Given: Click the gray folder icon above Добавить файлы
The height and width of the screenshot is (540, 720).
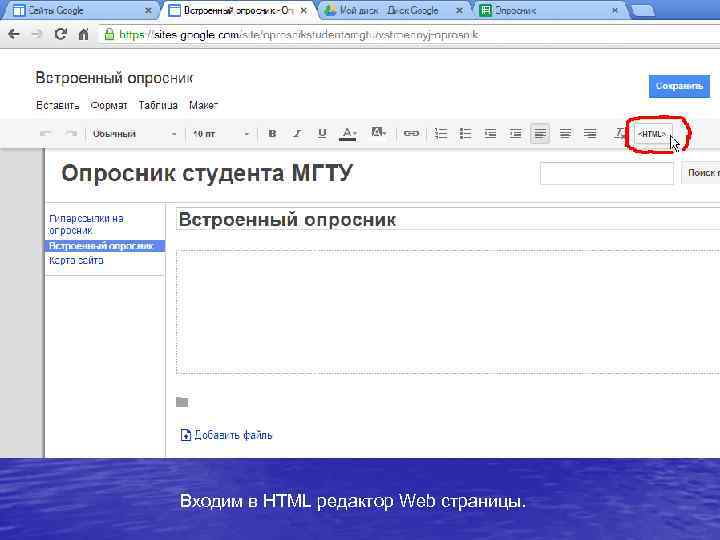Looking at the screenshot, I should 182,402.
